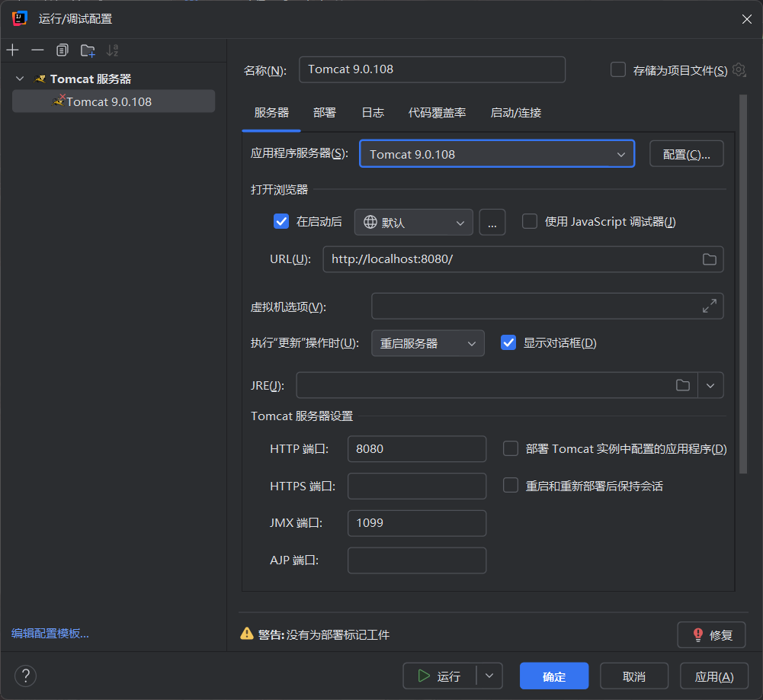763x700 pixels.
Task: Switch to the 启动/连接 tab
Action: [x=516, y=113]
